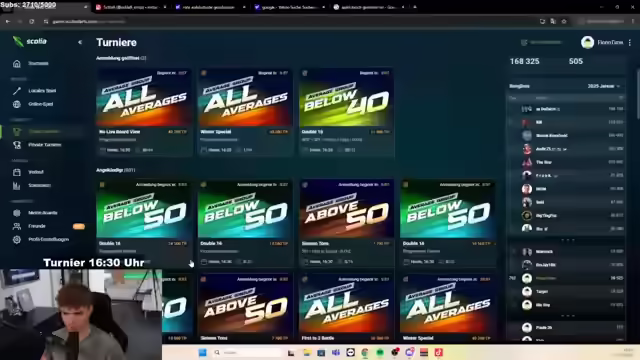Open the Below 40 Double 10 tournament card
Image resolution: width=640 pixels, height=360 pixels.
347,112
